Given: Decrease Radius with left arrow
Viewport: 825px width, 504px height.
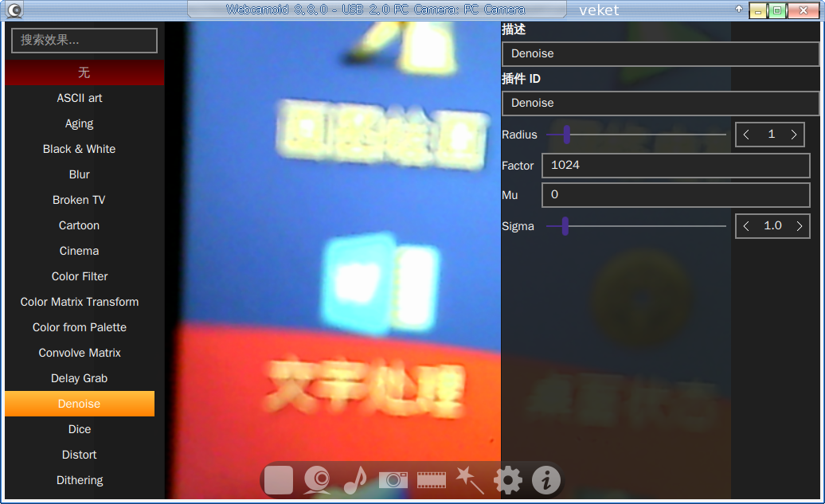Looking at the screenshot, I should 746,135.
